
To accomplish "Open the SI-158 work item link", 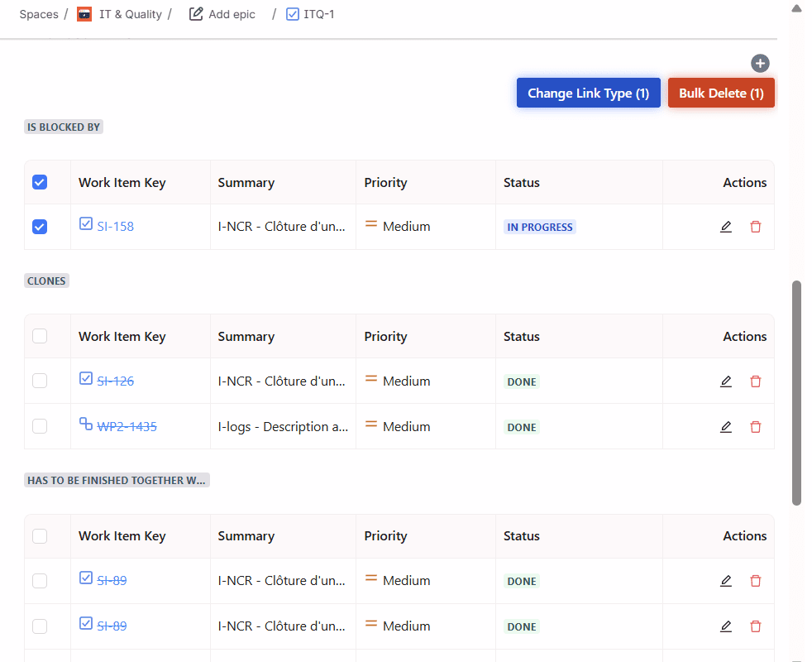I will pyautogui.click(x=115, y=227).
